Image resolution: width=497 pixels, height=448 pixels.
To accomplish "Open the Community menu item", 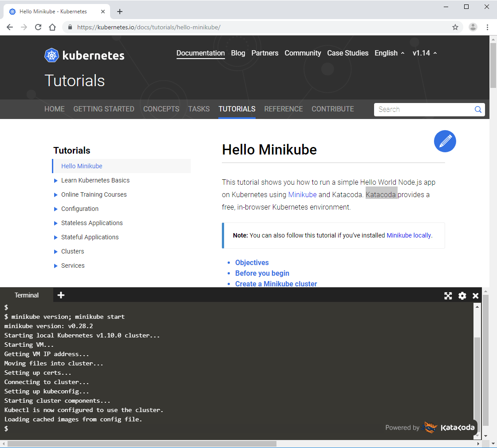I will 303,53.
